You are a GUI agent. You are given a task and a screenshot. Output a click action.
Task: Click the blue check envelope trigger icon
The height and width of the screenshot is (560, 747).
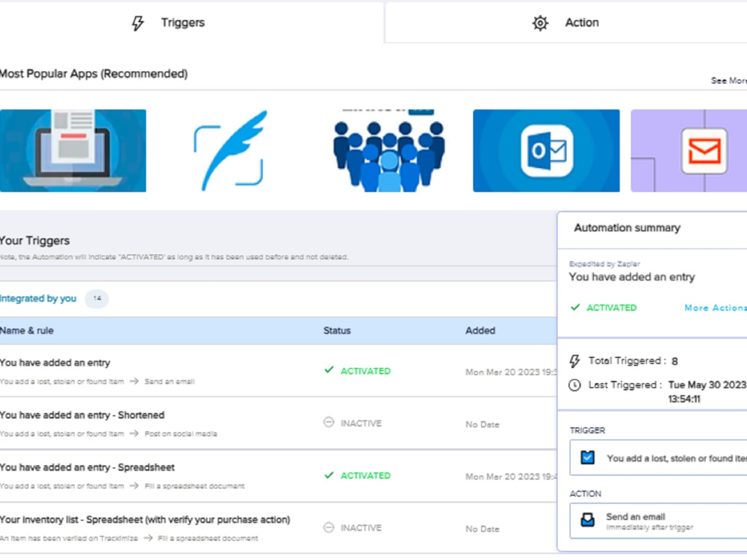click(x=587, y=458)
